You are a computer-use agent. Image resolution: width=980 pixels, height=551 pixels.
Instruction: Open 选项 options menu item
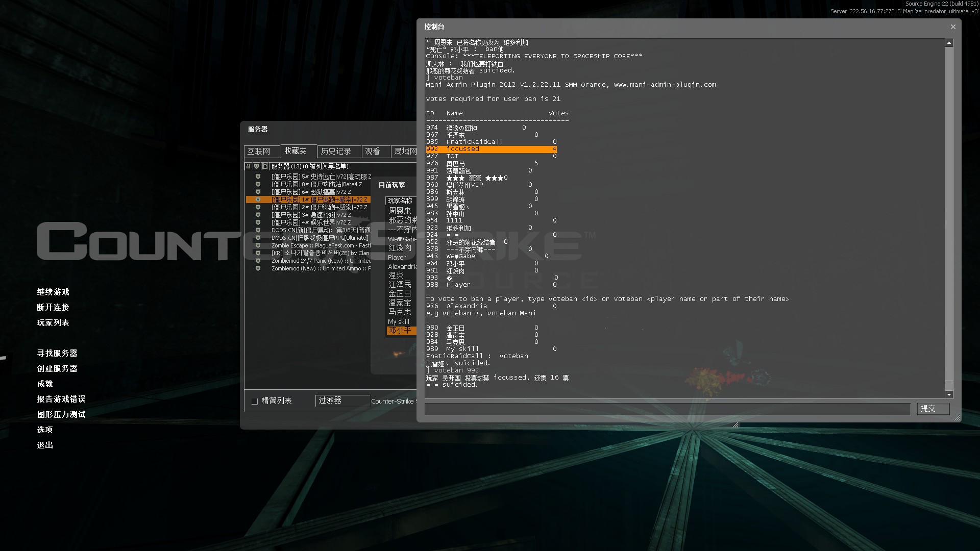[45, 430]
